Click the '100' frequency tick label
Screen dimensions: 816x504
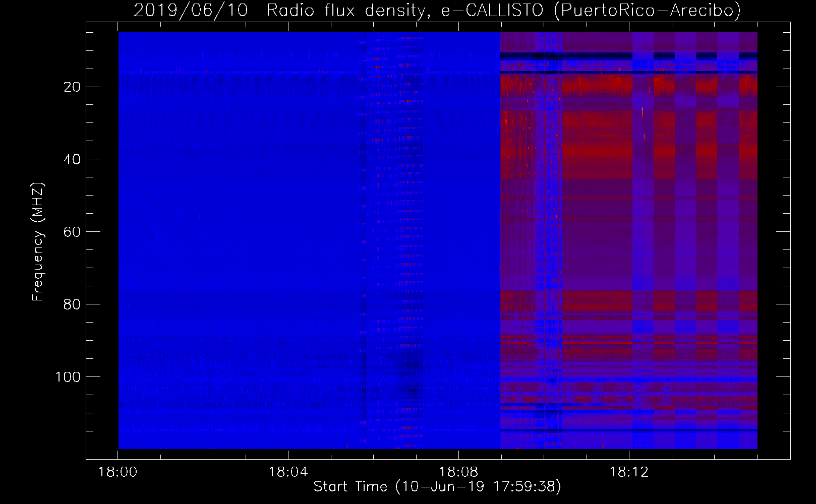(x=68, y=377)
